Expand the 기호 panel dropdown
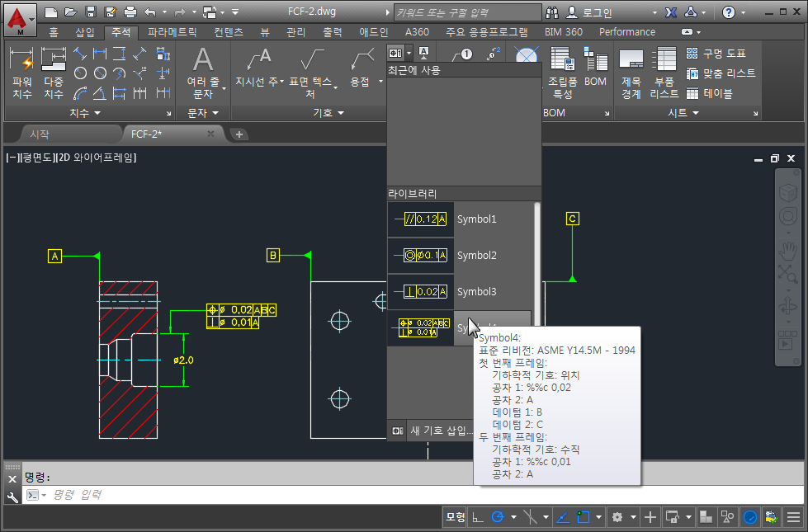Viewport: 808px width, 532px height. coord(328,113)
